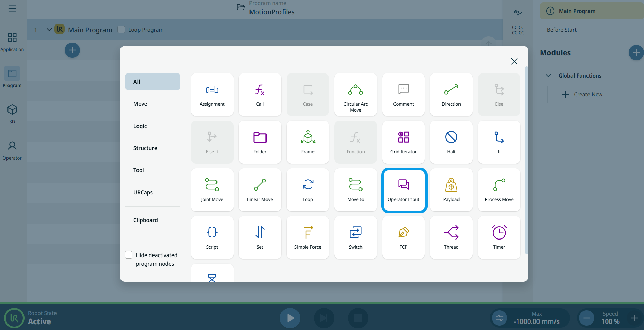644x330 pixels.
Task: Insert a Linear Move node
Action: tap(260, 190)
